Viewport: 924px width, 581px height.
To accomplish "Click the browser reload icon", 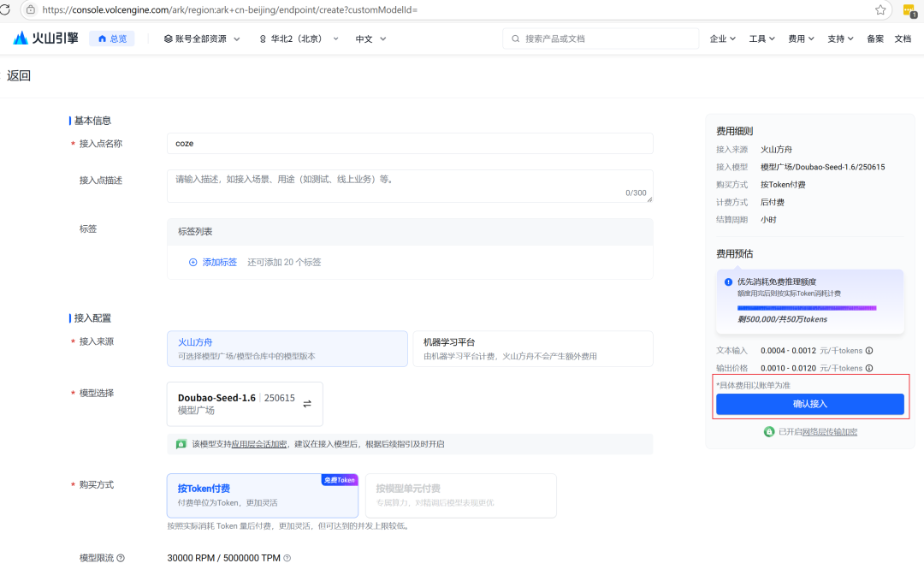I will (5, 9).
